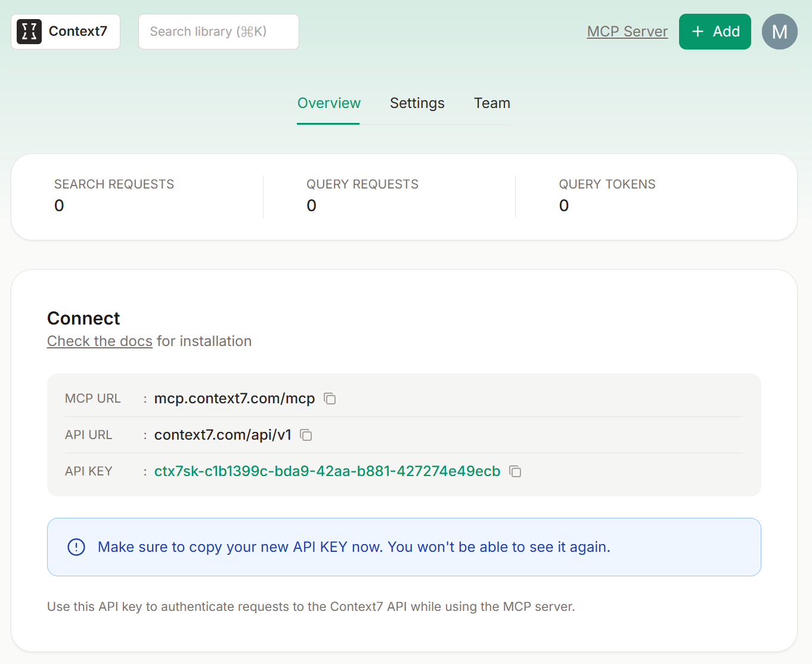Click the context7.com/api/v1 URL text
Viewport: 812px width, 664px height.
(x=223, y=435)
